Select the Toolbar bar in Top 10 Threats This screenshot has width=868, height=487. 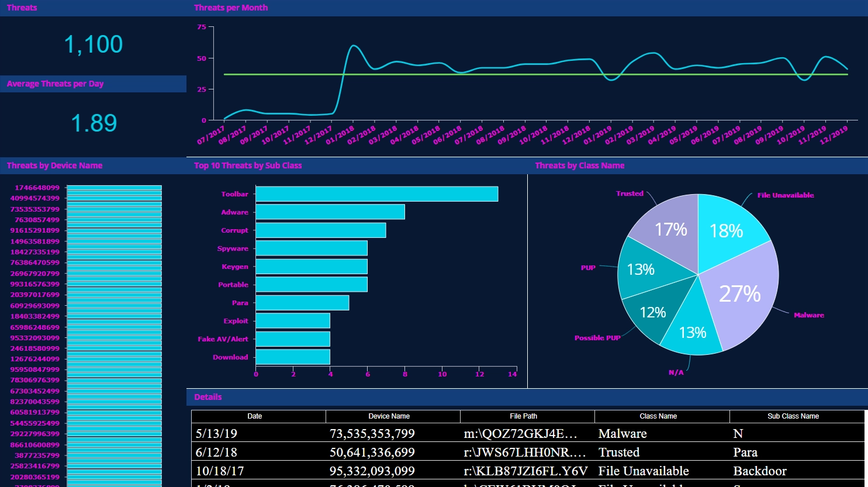374,194
